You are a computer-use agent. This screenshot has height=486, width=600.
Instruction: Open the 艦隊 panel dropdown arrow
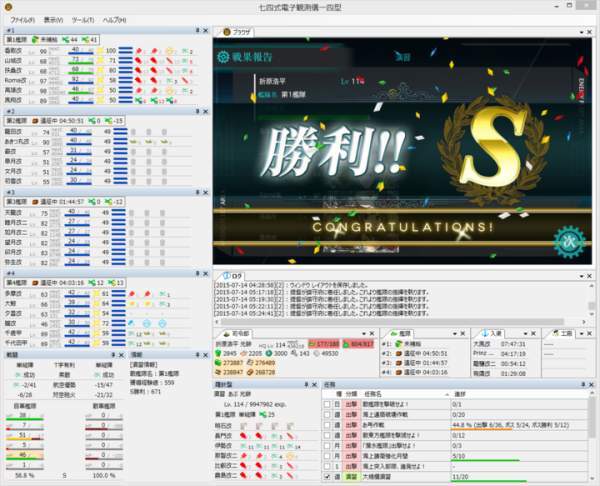(x=455, y=334)
